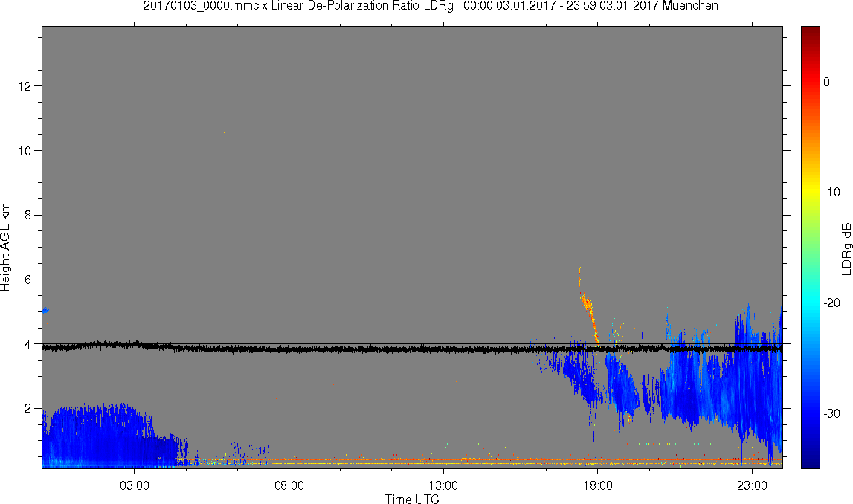Click the 13:00 time tick label
This screenshot has width=853, height=504.
443,485
